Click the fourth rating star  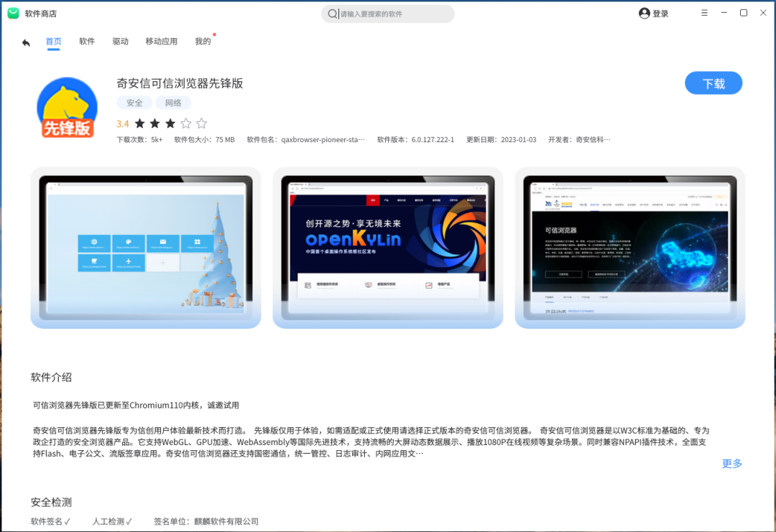[x=186, y=123]
